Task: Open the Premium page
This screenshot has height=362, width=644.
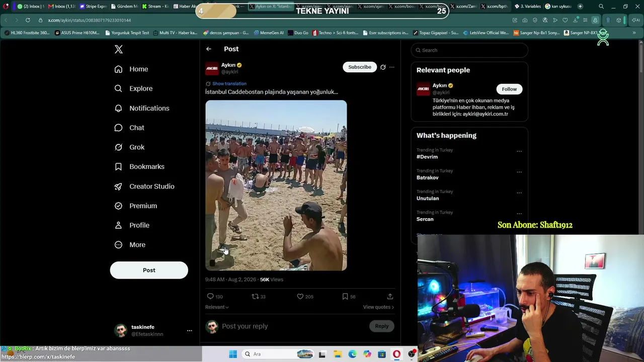Action: pos(135,206)
